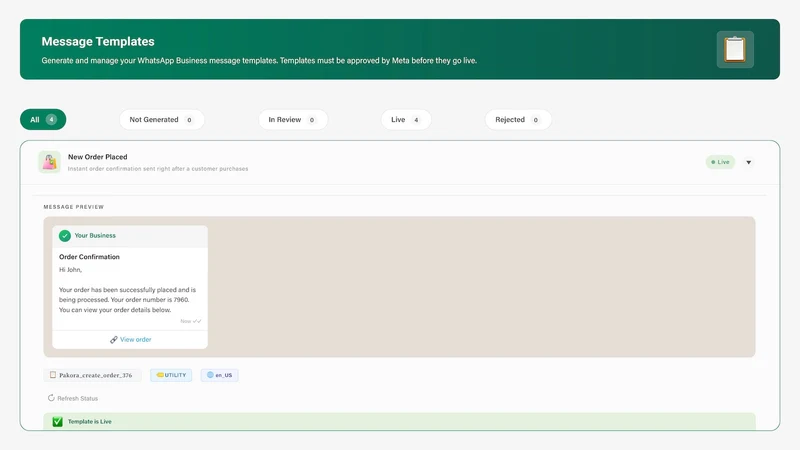800x450 pixels.
Task: Click the Your Business sender name
Action: click(x=95, y=236)
